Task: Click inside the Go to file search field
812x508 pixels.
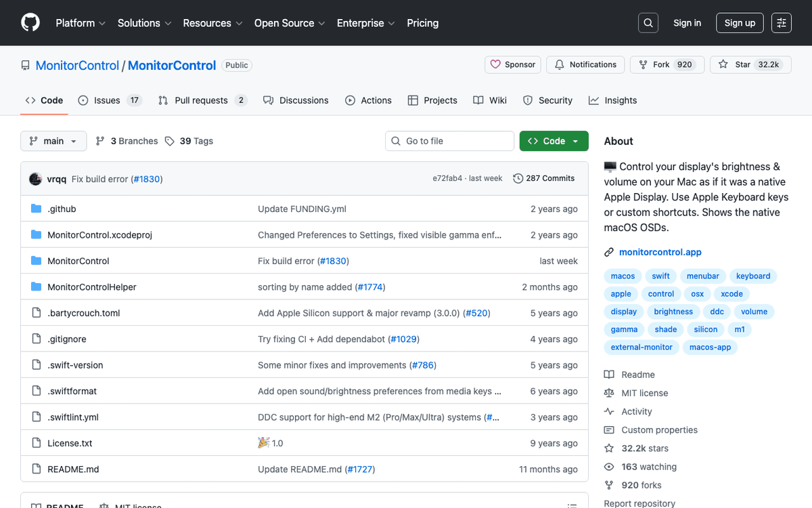Action: tap(449, 141)
